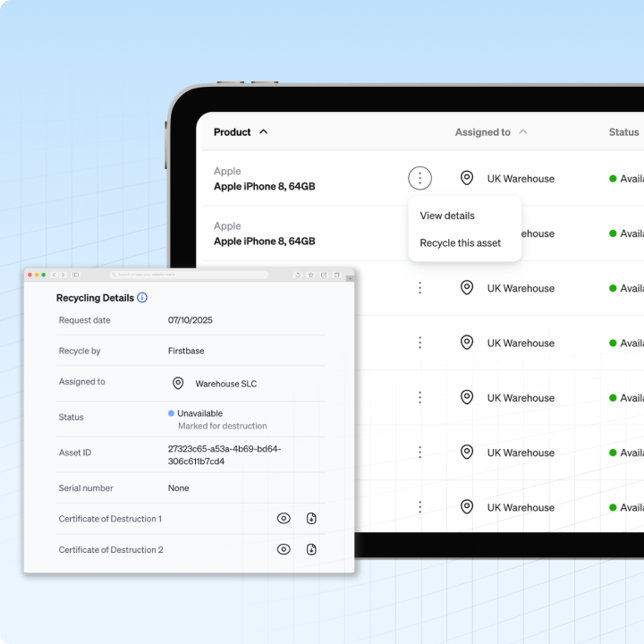View Certificate of Destruction 1 with eye icon
This screenshot has height=644, width=644.
[284, 519]
